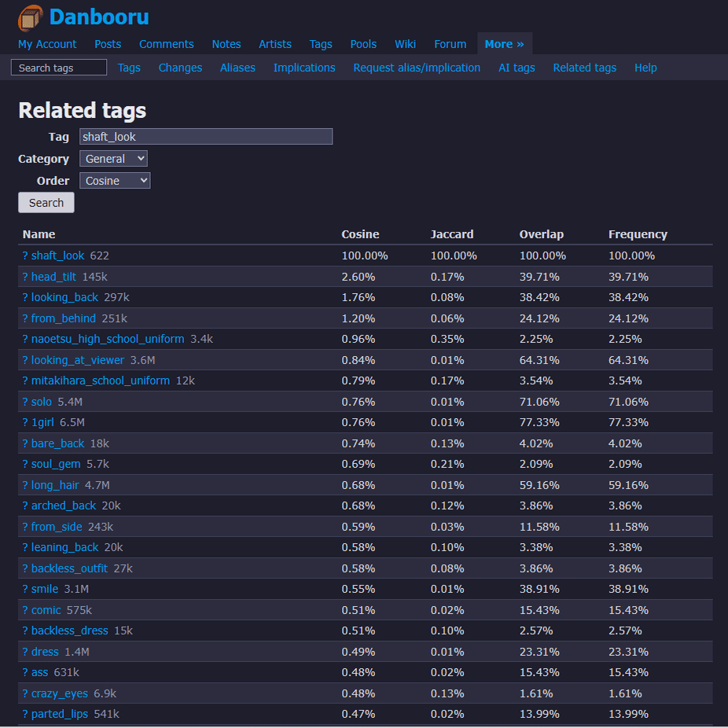Open wiki question mark for shaft_look
This screenshot has width=728, height=728.
[x=25, y=256]
